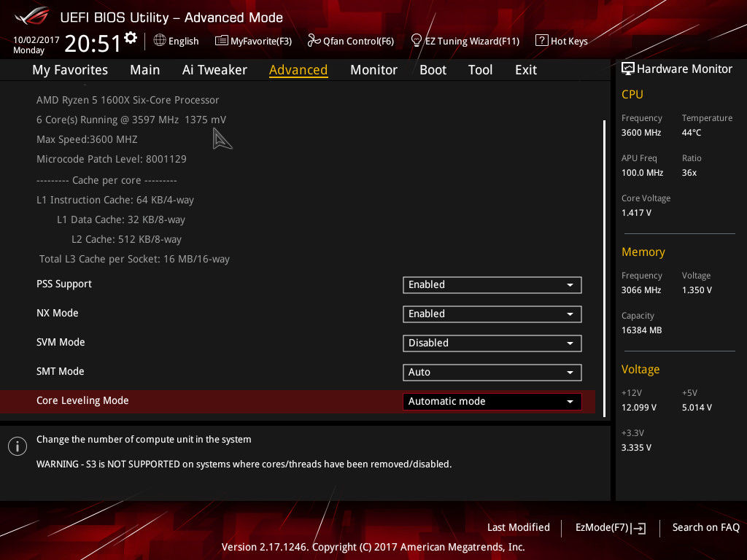Open the SVM Mode dropdown
This screenshot has width=747, height=560.
pos(492,343)
